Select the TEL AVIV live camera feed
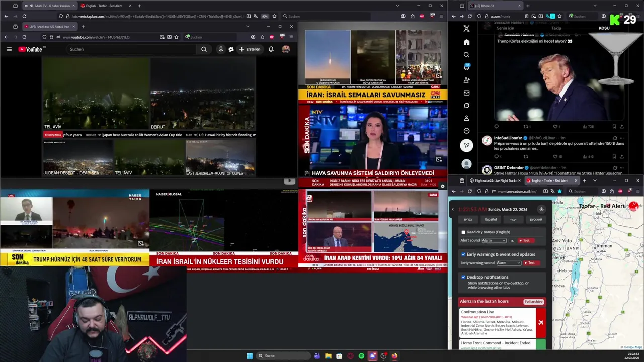The image size is (644, 362). pyautogui.click(x=96, y=94)
